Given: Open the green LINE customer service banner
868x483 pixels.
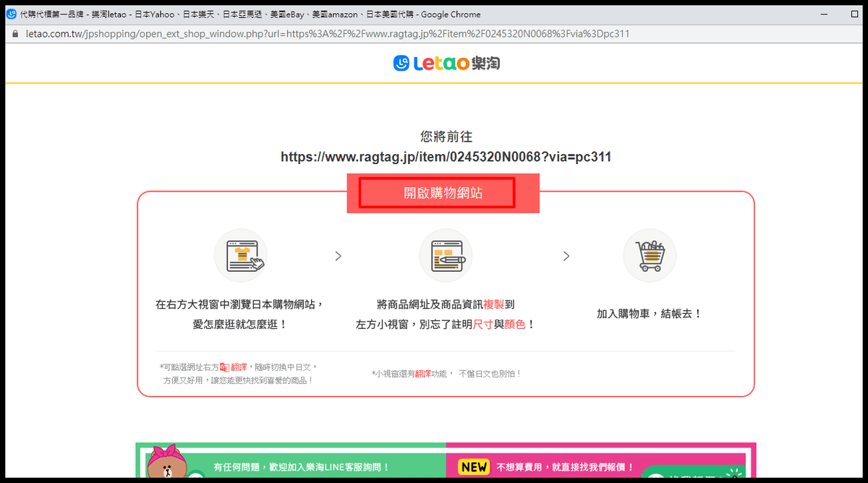Looking at the screenshot, I should 301,467.
